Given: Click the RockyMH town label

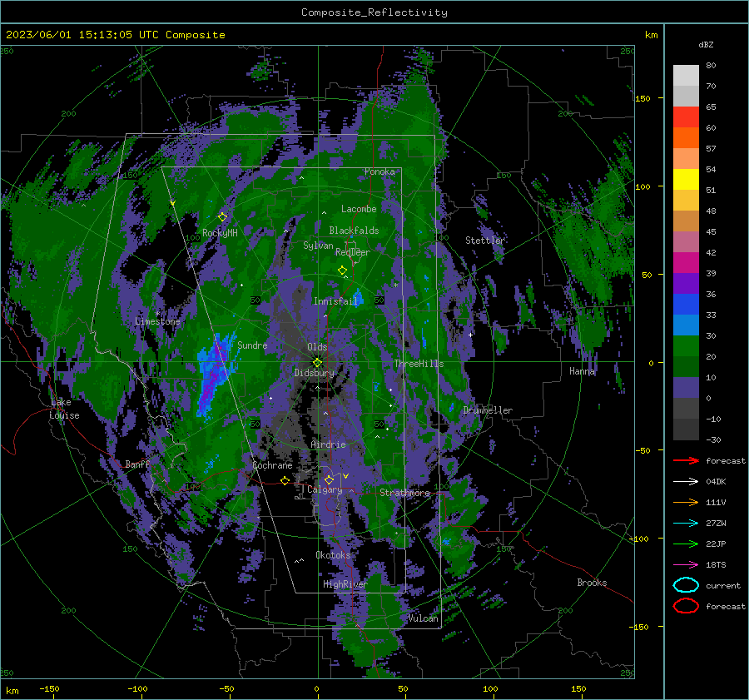Looking at the screenshot, I should click(x=220, y=233).
